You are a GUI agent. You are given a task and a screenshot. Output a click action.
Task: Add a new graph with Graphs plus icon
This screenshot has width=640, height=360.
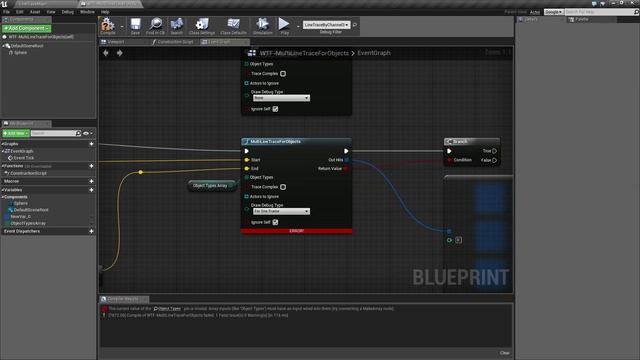click(x=91, y=144)
